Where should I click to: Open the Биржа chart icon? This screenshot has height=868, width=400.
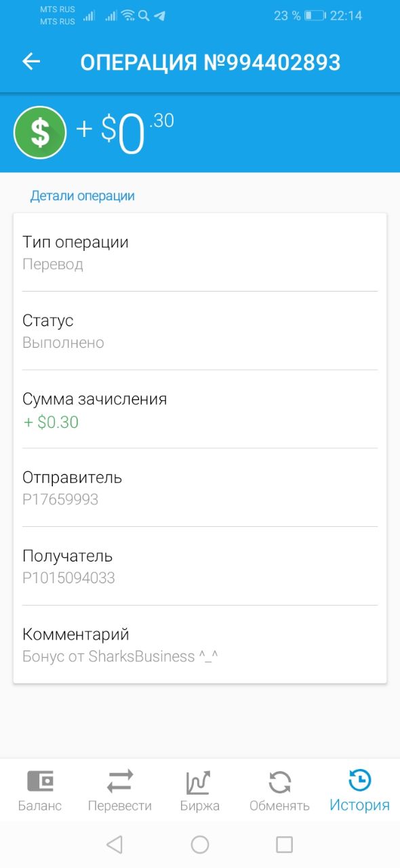click(x=199, y=782)
